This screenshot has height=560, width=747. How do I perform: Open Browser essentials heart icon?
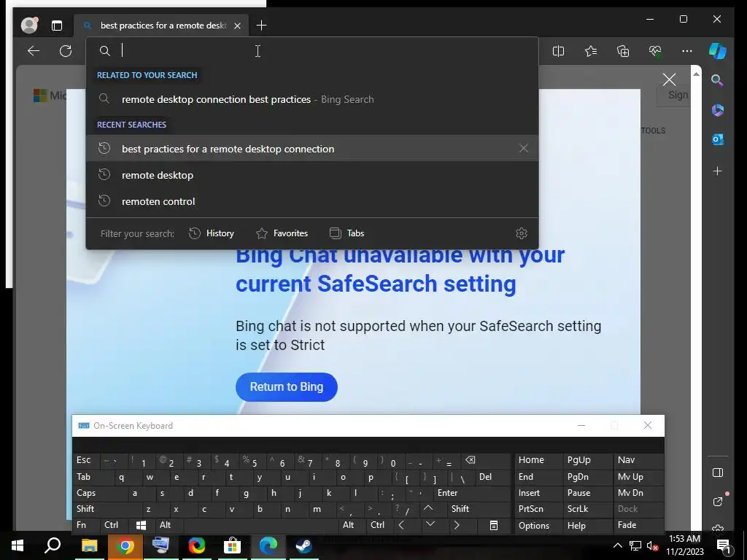click(x=655, y=51)
